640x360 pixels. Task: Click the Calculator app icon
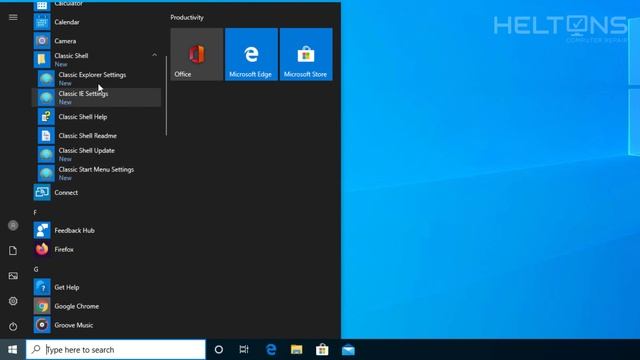[42, 5]
